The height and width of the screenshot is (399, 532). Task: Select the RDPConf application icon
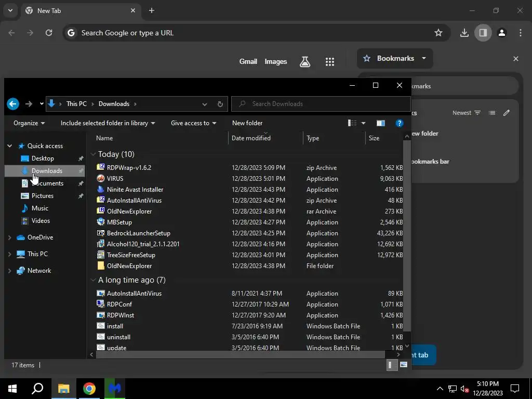[x=100, y=304]
